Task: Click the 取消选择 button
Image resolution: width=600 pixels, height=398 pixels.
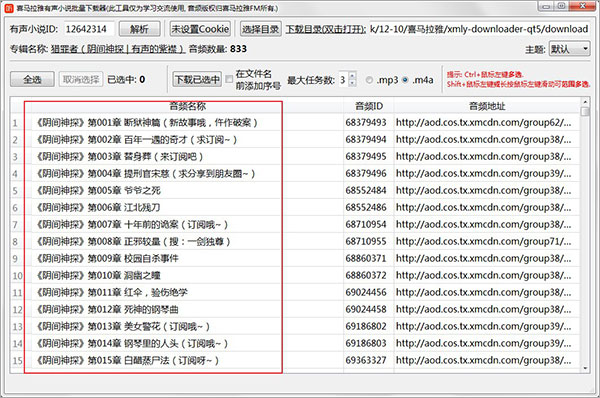Action: [81, 80]
